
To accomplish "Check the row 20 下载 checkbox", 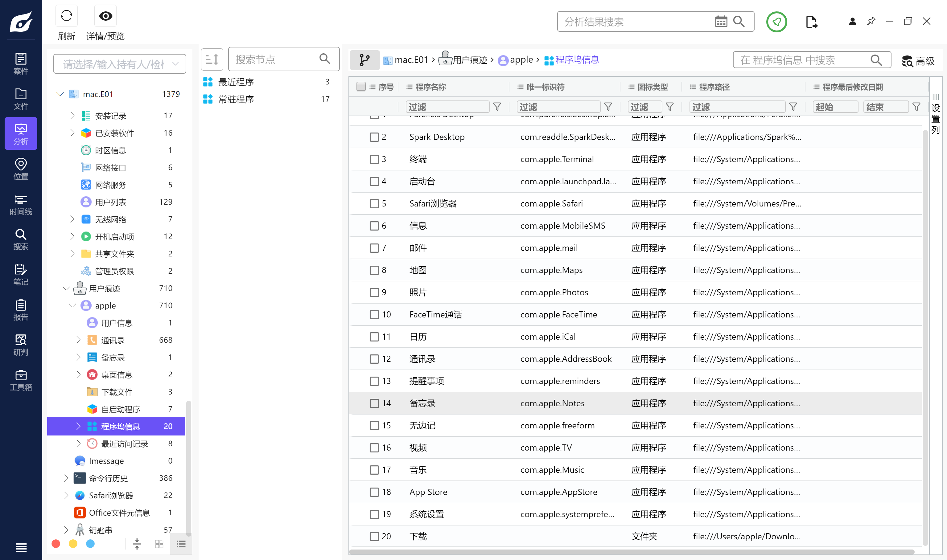I will (x=374, y=537).
